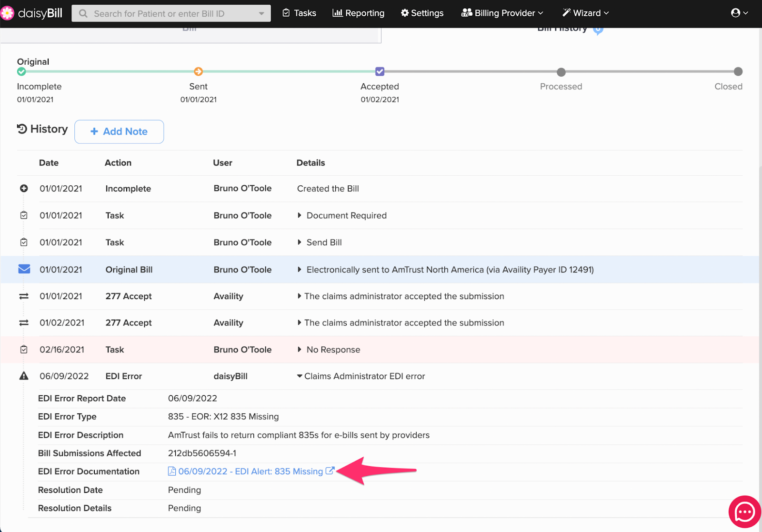
Task: Click the Original bill label
Action: pos(33,62)
